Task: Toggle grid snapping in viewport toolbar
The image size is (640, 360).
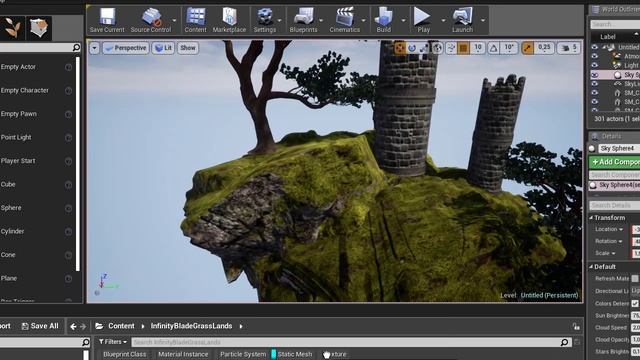Action: [463, 48]
